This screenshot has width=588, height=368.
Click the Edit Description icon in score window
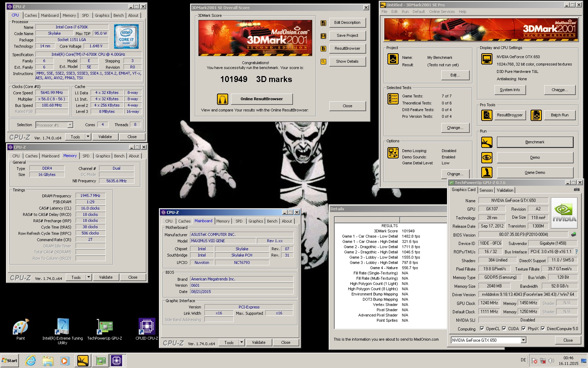click(x=323, y=23)
